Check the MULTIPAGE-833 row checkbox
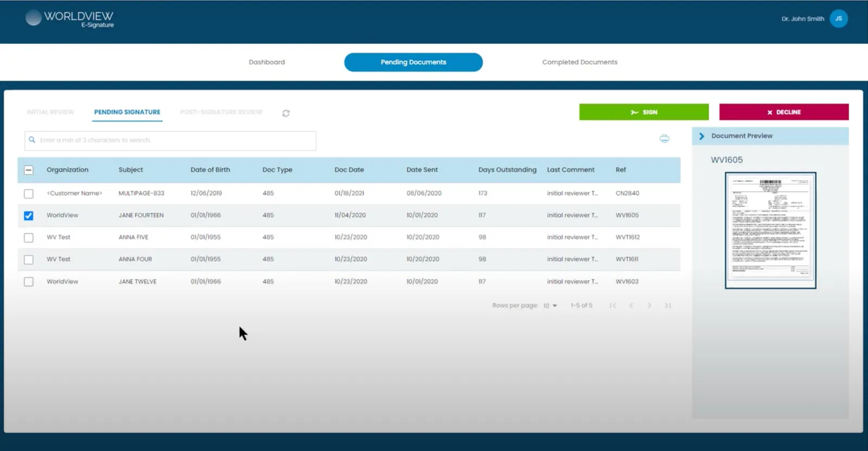The image size is (868, 451). coord(29,194)
